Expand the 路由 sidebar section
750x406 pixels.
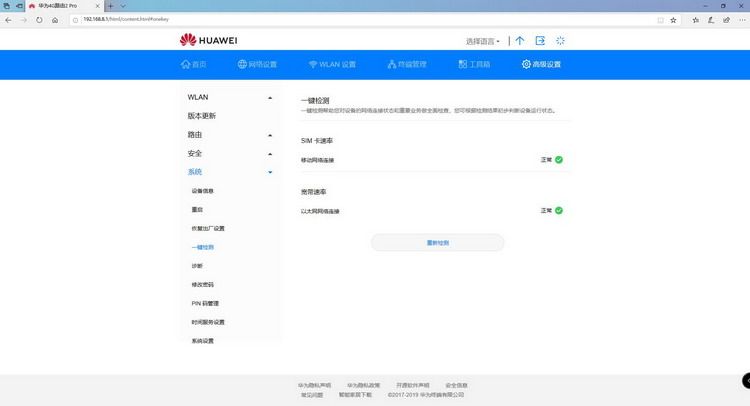tap(230, 135)
